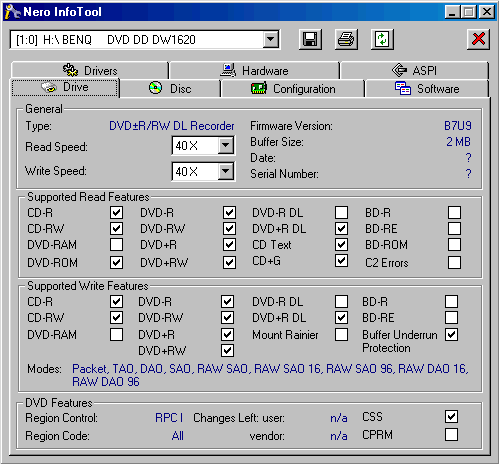This screenshot has height=464, width=499.
Task: Switch to the ASPI tab
Action: click(x=414, y=70)
